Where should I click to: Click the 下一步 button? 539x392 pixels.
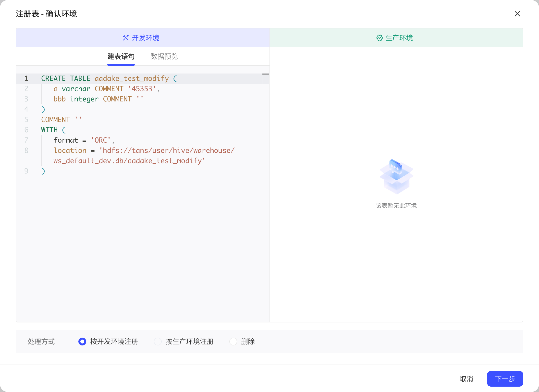coord(505,379)
